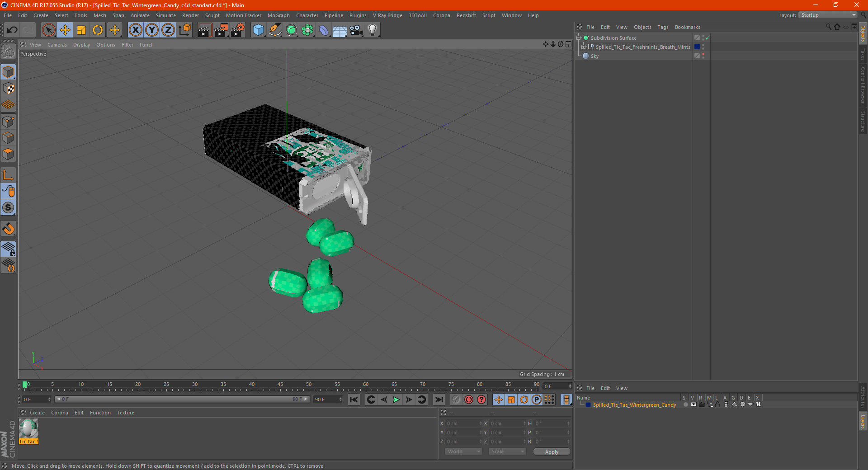The width and height of the screenshot is (868, 470).
Task: Toggle the Enable Snap icon
Action: click(9, 229)
